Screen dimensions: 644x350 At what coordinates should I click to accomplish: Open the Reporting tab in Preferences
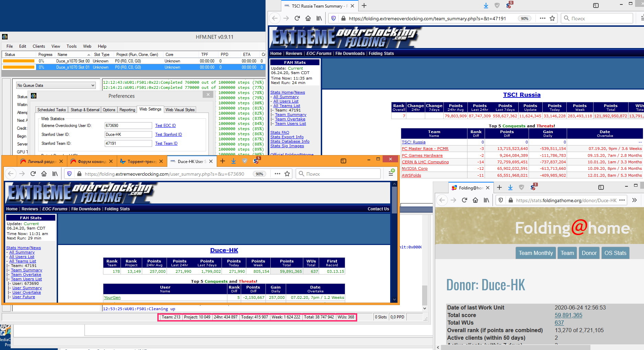tap(127, 110)
